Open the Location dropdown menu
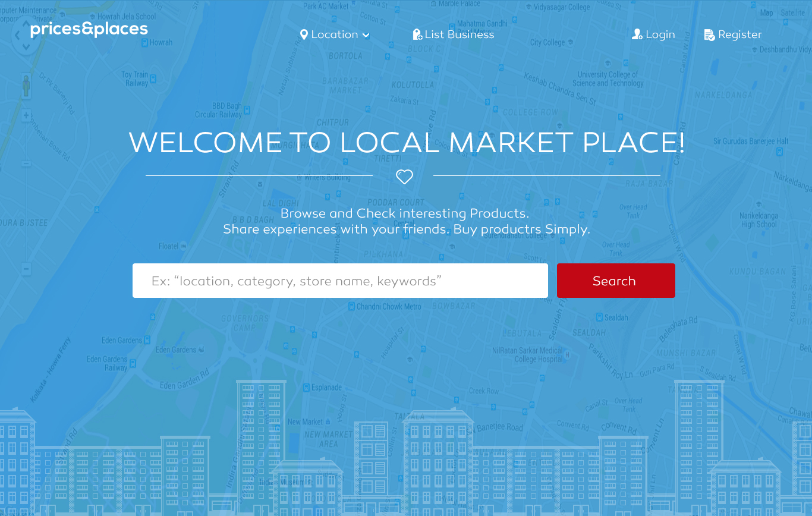812x516 pixels. (x=335, y=34)
